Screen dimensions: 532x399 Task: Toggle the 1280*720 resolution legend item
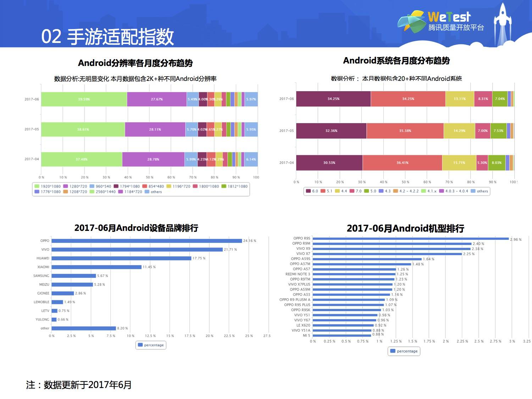pyautogui.click(x=75, y=186)
